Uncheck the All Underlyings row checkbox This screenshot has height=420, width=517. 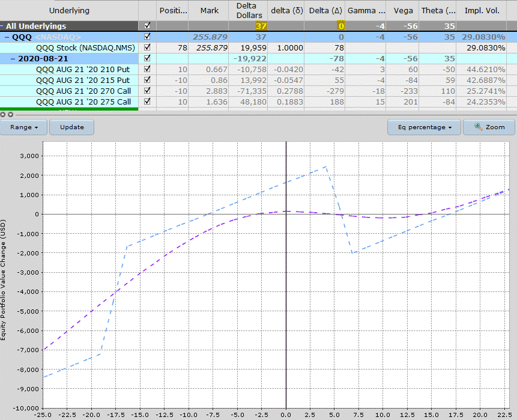tap(147, 25)
